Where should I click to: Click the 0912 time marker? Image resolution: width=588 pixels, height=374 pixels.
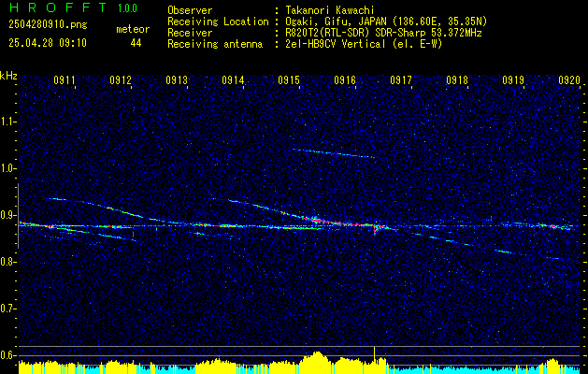coord(121,80)
